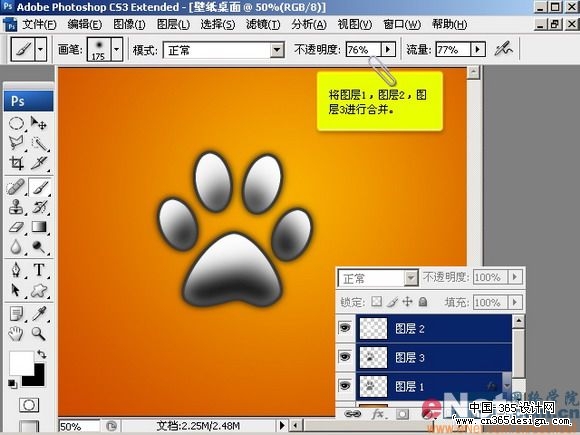Hide layer 图层 3 with eye icon
This screenshot has width=580, height=435.
345,357
